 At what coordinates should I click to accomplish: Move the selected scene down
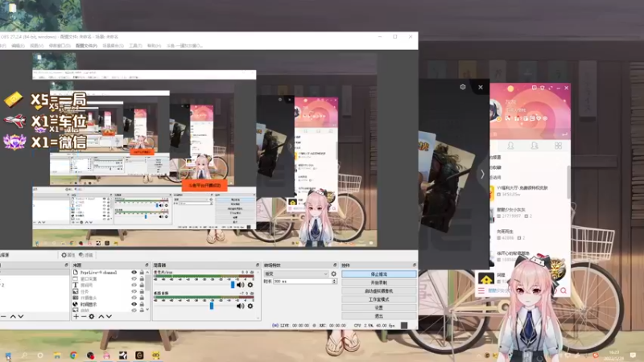coord(21,316)
